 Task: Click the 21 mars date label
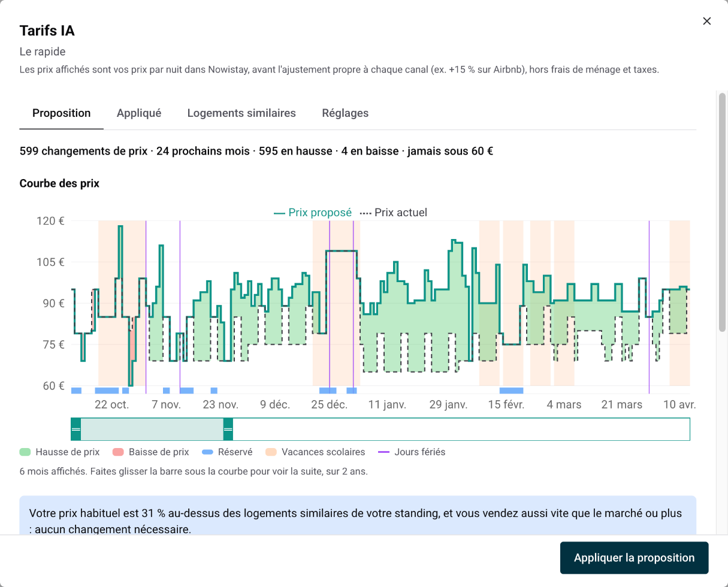[x=621, y=405]
